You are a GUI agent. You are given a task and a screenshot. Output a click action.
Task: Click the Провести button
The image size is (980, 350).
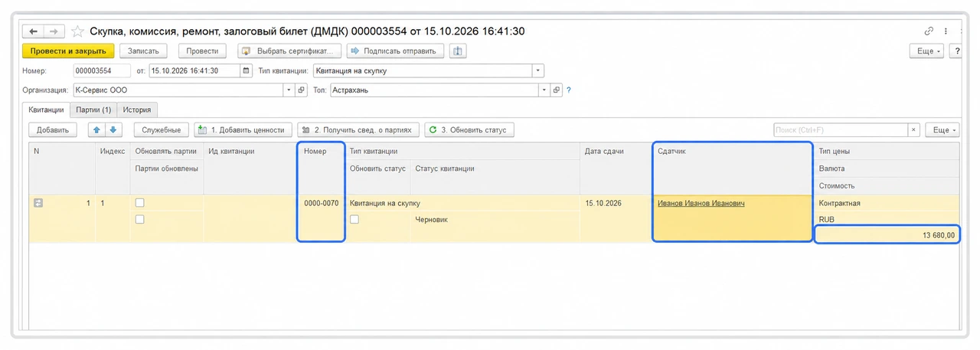202,51
